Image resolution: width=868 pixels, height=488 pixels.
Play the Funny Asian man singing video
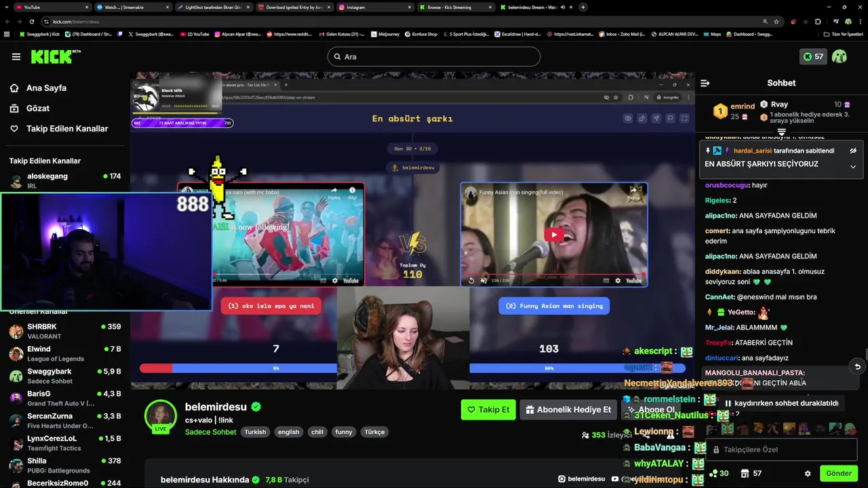pyautogui.click(x=554, y=235)
